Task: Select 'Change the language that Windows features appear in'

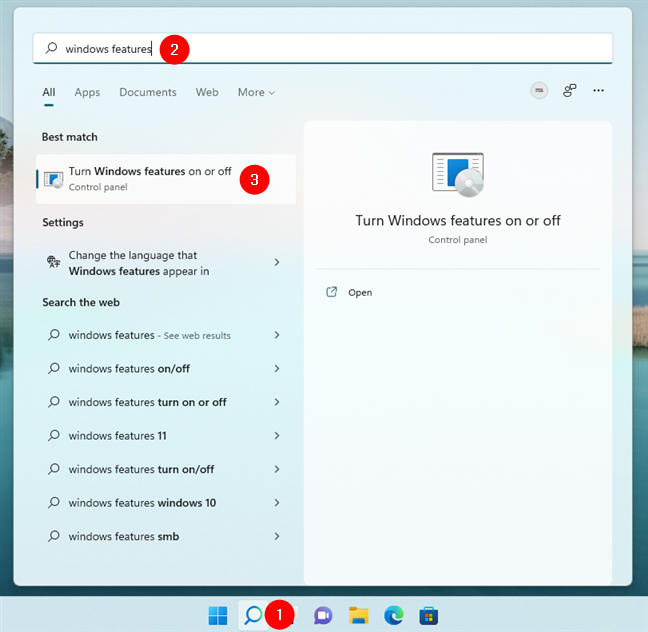Action: tap(164, 263)
